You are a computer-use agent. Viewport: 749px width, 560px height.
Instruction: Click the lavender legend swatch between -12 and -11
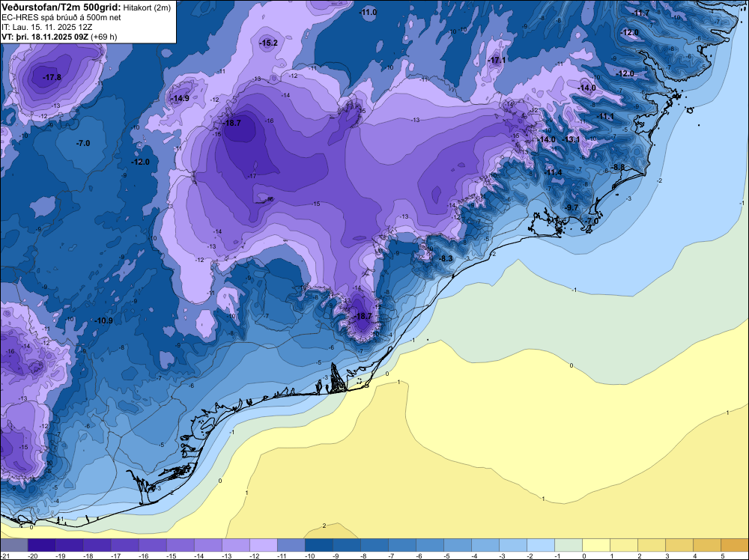263,545
